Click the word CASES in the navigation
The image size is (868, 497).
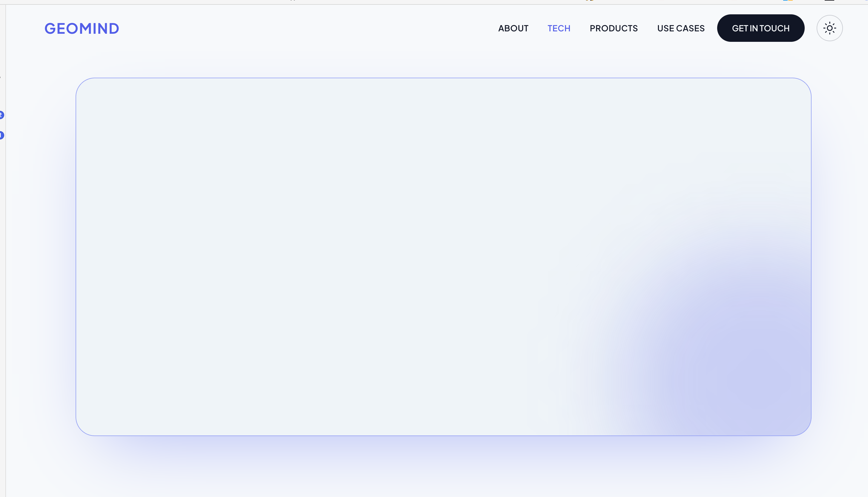point(690,28)
